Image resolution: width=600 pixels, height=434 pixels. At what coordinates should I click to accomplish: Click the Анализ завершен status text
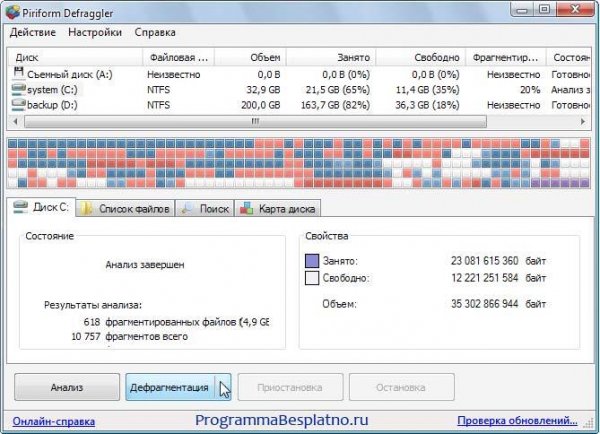click(145, 264)
